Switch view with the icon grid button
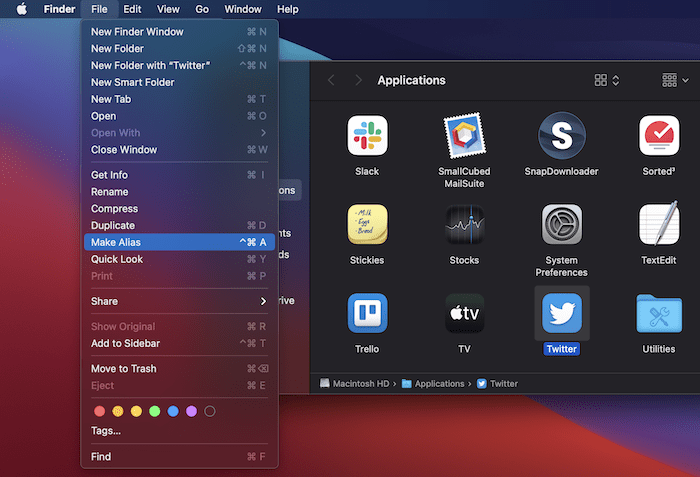 pos(600,80)
